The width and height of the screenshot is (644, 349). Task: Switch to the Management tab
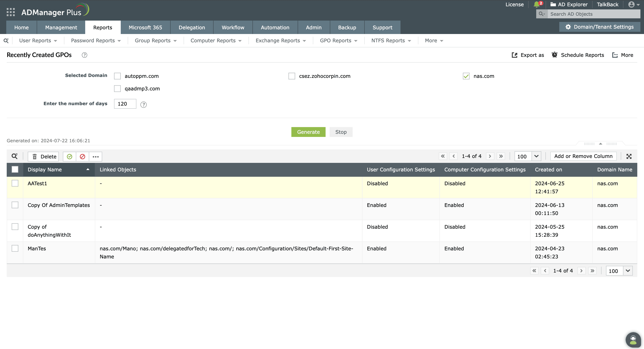coord(61,27)
